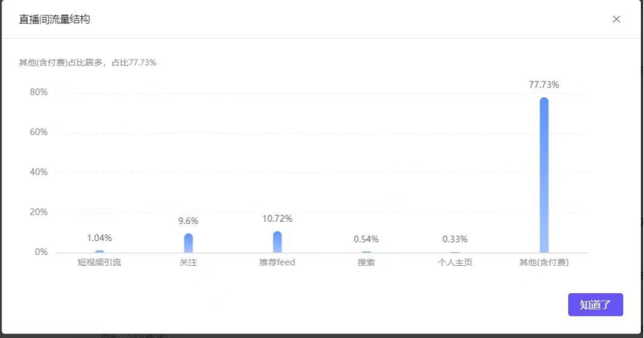Viewport: 644px width, 338px height.
Task: Click the 0.33% data label
Action: pos(455,239)
